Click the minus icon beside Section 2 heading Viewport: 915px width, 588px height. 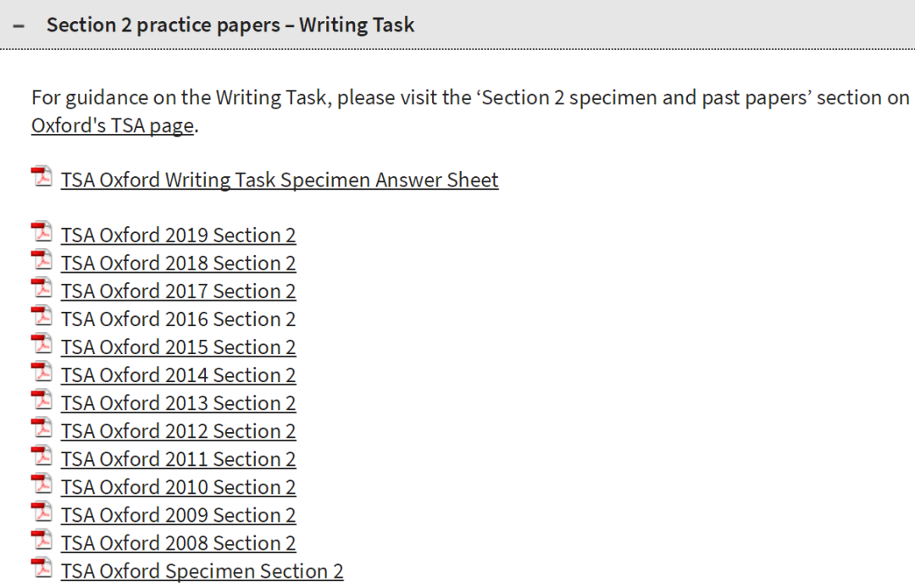tap(19, 25)
